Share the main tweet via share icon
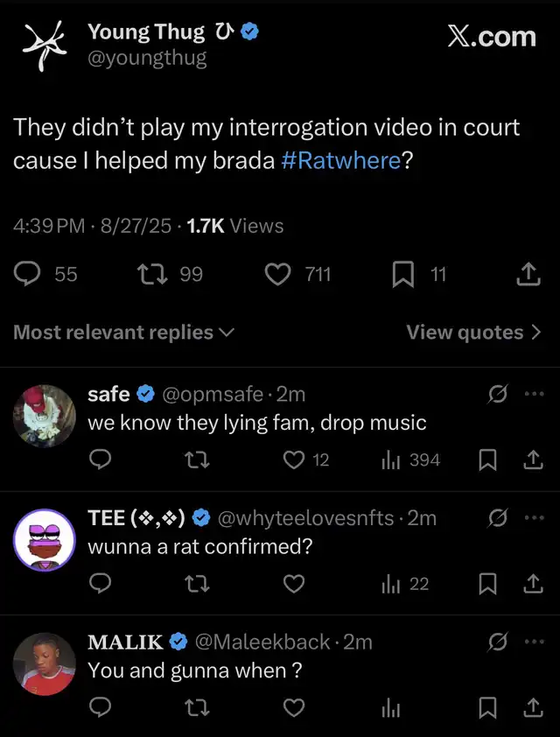This screenshot has height=737, width=560. pyautogui.click(x=528, y=275)
